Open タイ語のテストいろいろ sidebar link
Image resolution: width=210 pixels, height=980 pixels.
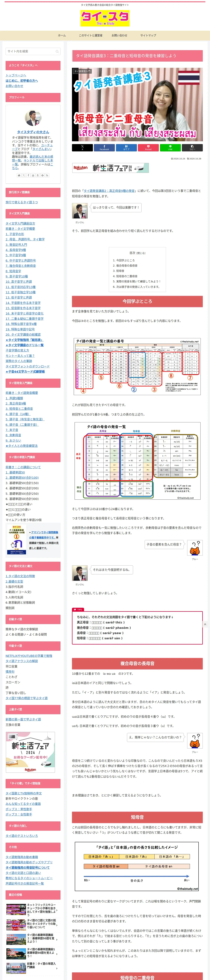click(x=22, y=836)
